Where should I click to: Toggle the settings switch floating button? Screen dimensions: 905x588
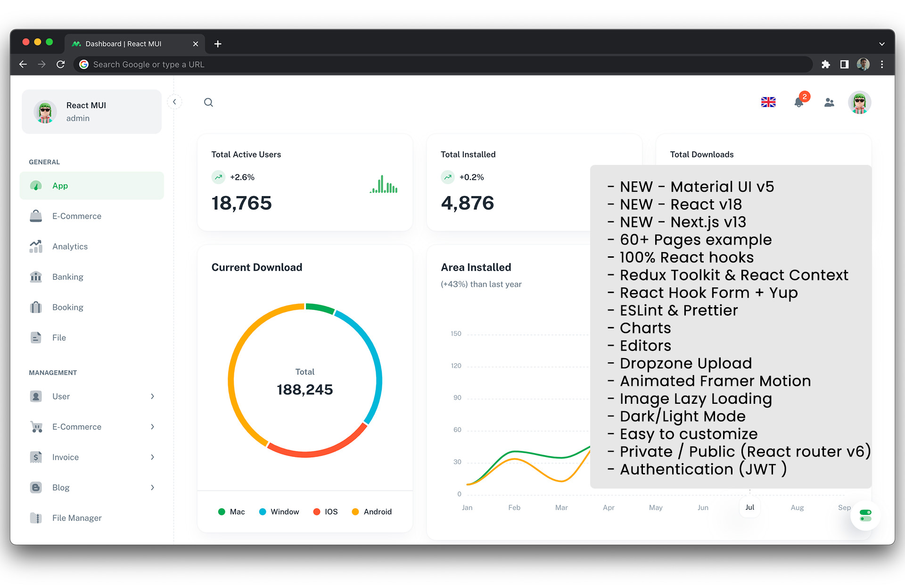click(x=865, y=515)
